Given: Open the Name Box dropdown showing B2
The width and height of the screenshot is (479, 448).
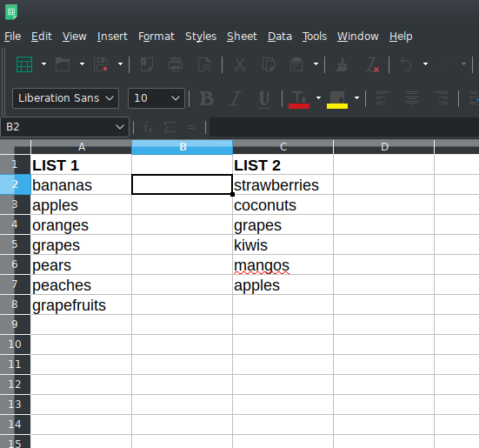Looking at the screenshot, I should click(x=120, y=127).
